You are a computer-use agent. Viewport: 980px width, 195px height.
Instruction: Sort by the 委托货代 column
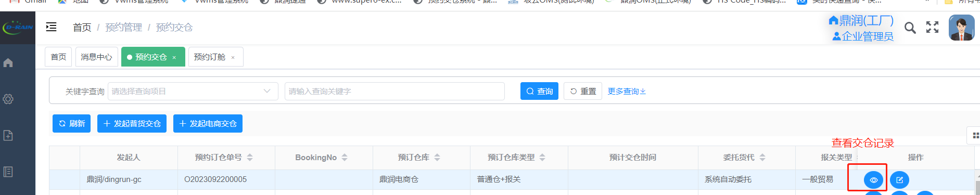762,158
